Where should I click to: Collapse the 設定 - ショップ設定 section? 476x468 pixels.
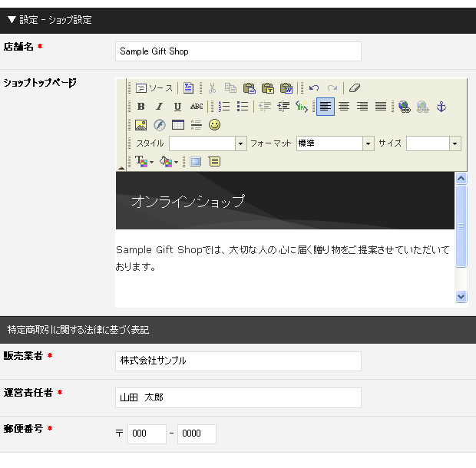12,20
